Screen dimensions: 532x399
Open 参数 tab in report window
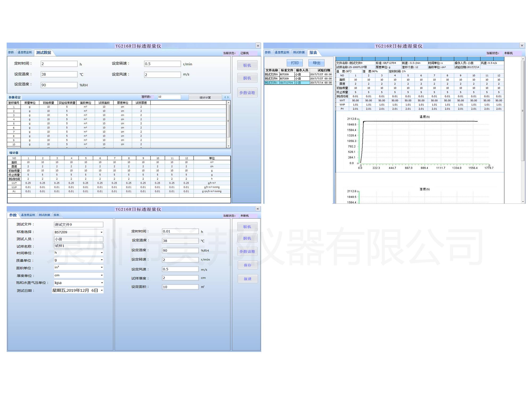[268, 52]
